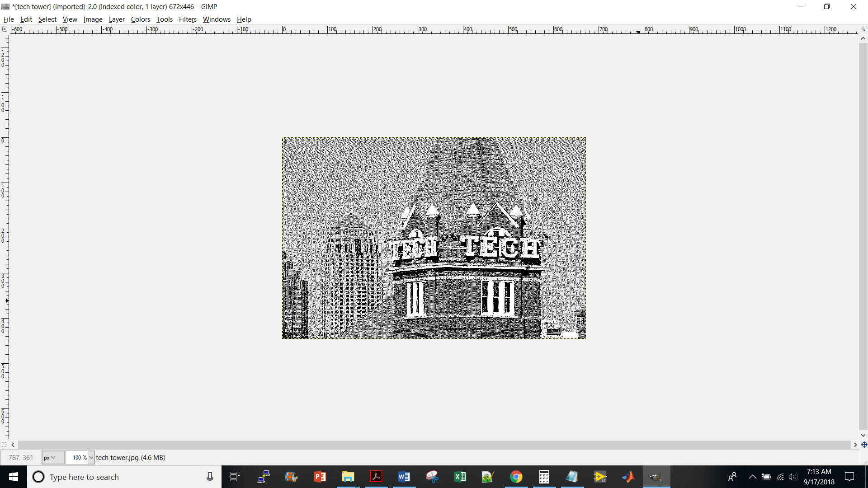Open the File menu
The height and width of the screenshot is (488, 868).
(9, 19)
